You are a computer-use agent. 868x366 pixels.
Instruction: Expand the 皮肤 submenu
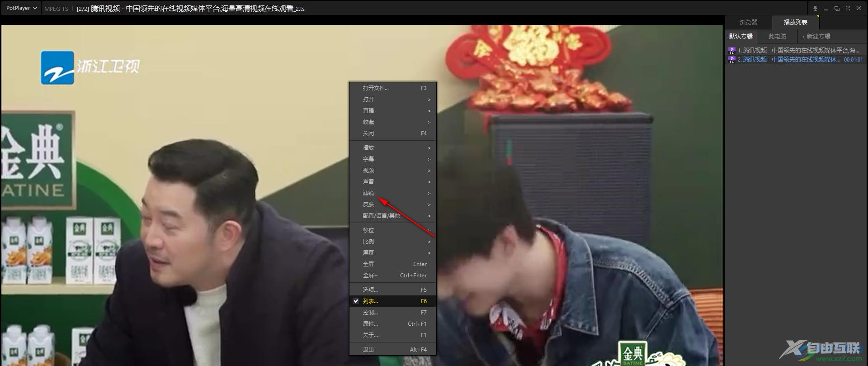pyautogui.click(x=392, y=204)
